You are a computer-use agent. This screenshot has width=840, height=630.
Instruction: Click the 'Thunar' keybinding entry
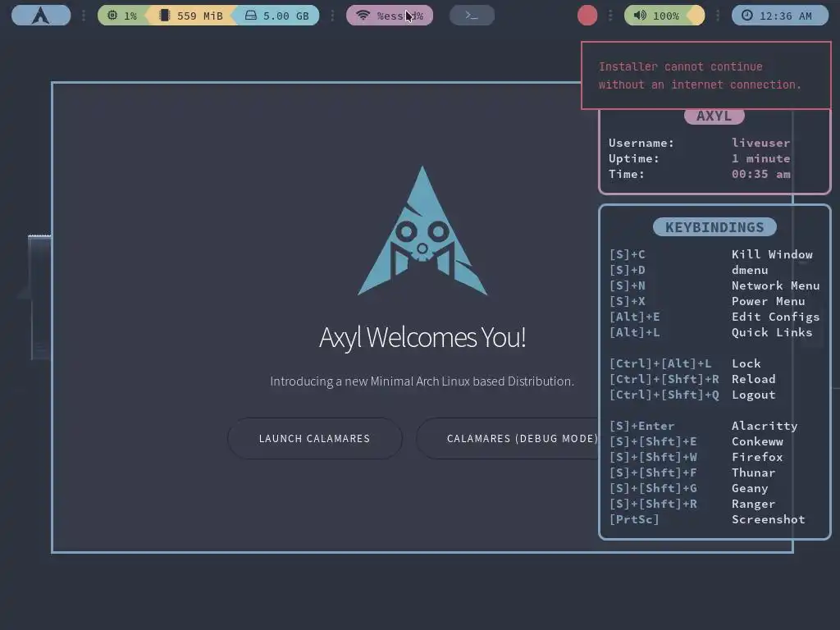(753, 472)
